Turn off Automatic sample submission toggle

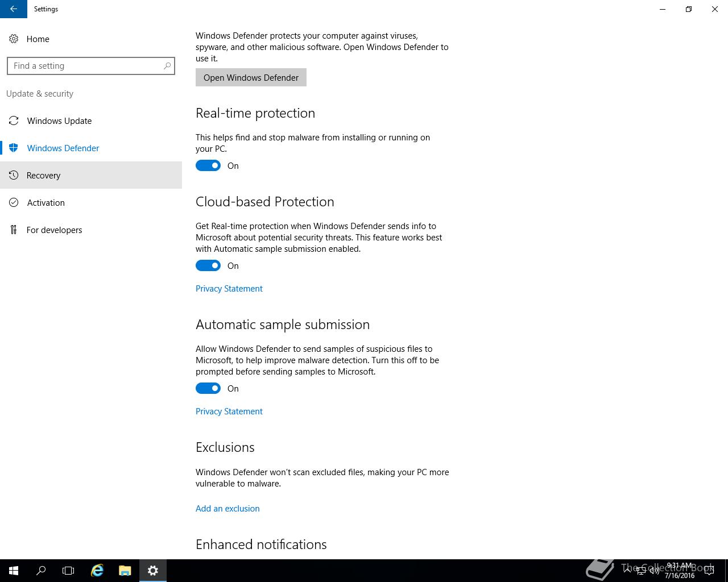[208, 388]
